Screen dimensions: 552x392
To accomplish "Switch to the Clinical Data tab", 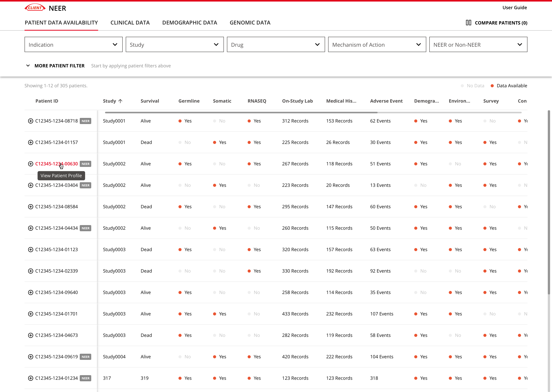I will (x=130, y=23).
